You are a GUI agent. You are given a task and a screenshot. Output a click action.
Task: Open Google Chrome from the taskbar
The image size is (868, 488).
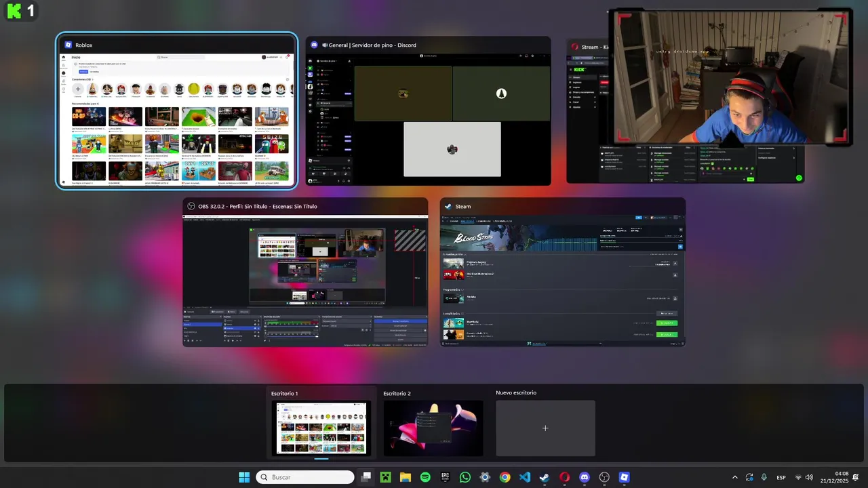[505, 477]
